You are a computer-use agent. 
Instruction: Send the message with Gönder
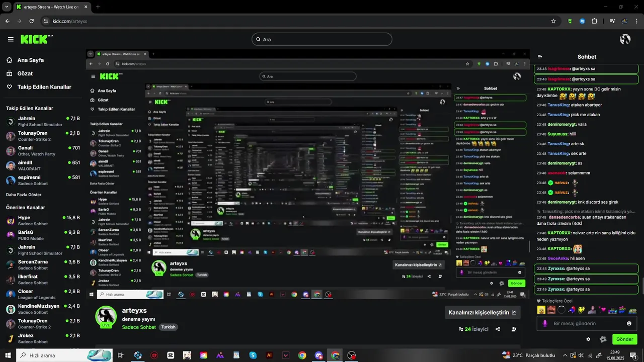click(624, 339)
